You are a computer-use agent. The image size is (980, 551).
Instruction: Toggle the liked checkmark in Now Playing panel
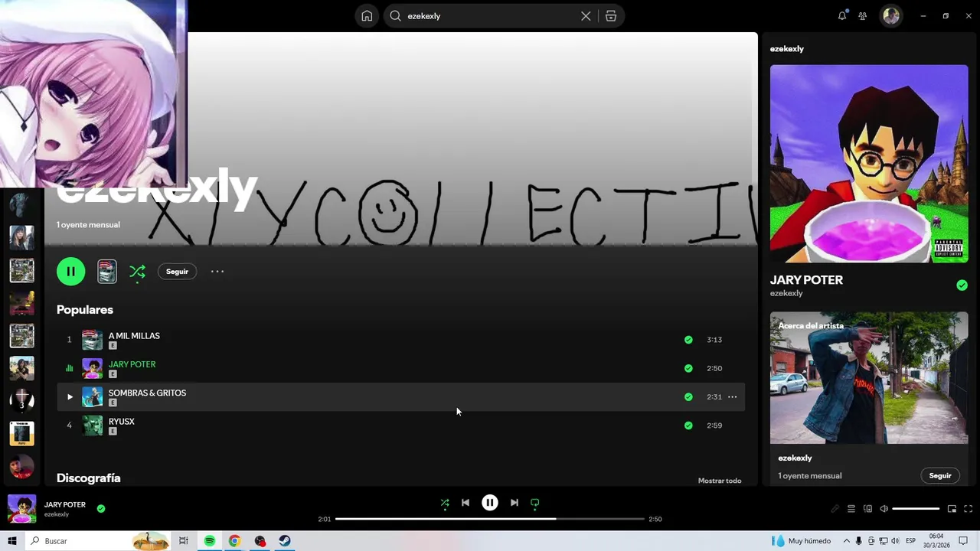[x=962, y=285]
